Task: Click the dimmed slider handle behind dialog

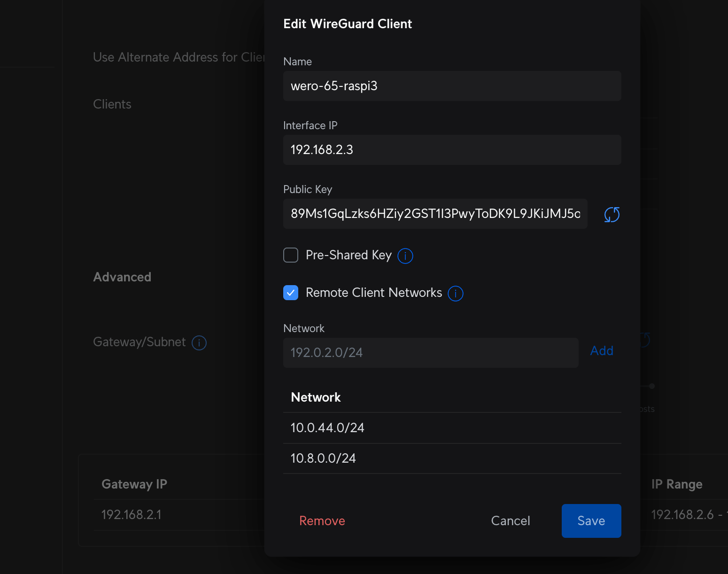Action: pos(652,386)
